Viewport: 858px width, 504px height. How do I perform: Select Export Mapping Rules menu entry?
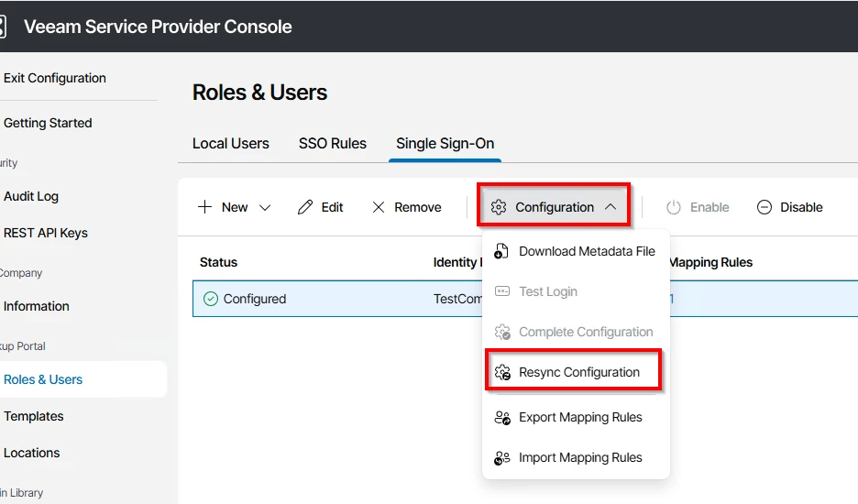tap(580, 417)
